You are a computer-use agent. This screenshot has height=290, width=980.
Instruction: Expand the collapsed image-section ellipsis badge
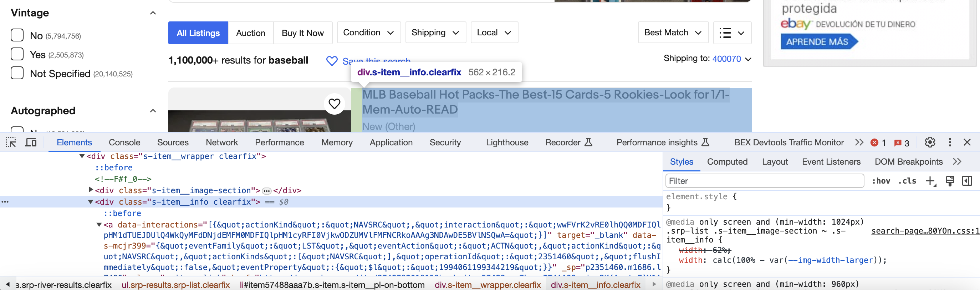click(x=267, y=191)
